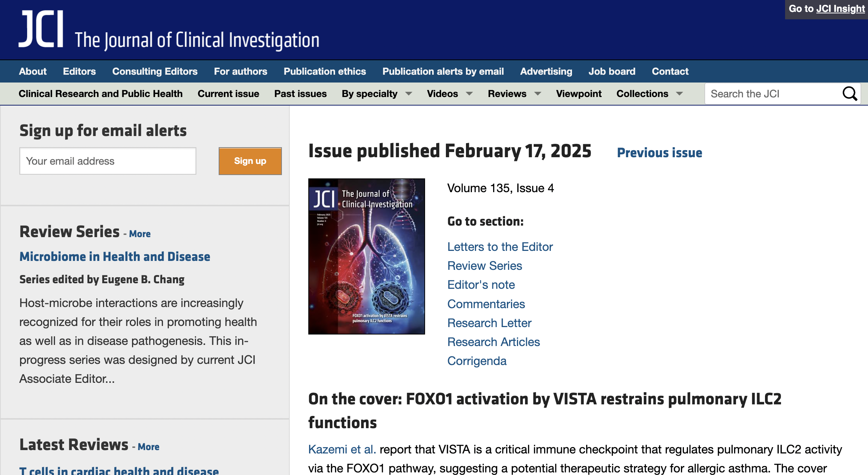Open Publication ethics in top navigation
This screenshot has width=868, height=475.
click(x=325, y=71)
